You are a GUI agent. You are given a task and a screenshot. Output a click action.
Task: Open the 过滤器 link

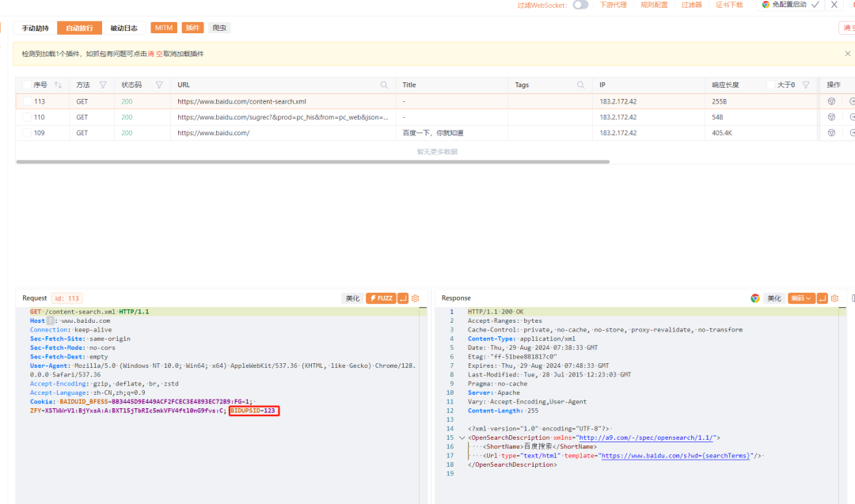click(x=691, y=5)
